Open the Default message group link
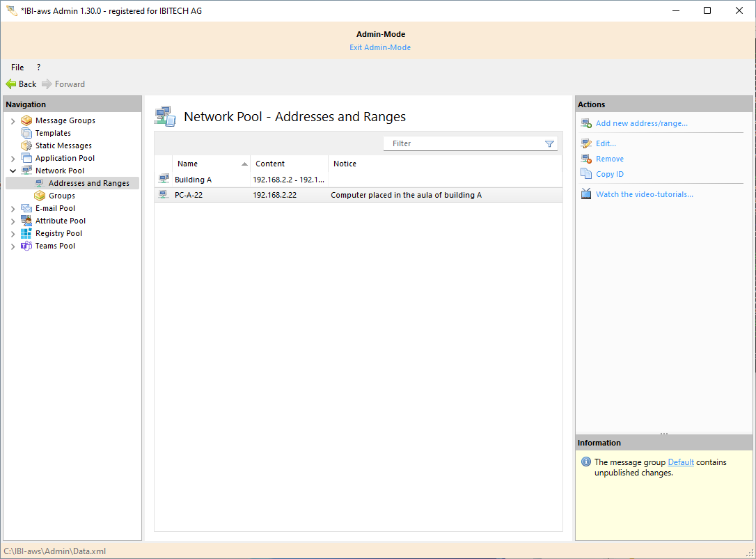 click(x=681, y=462)
